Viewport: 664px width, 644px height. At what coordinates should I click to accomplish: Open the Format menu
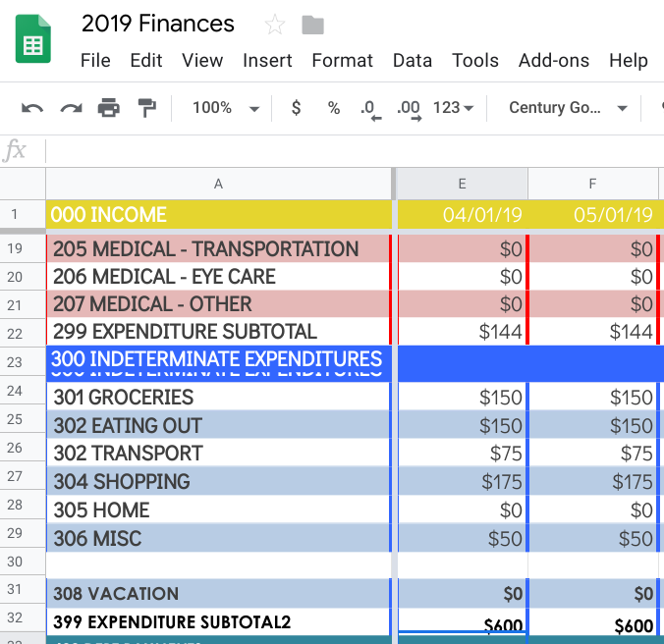342,60
